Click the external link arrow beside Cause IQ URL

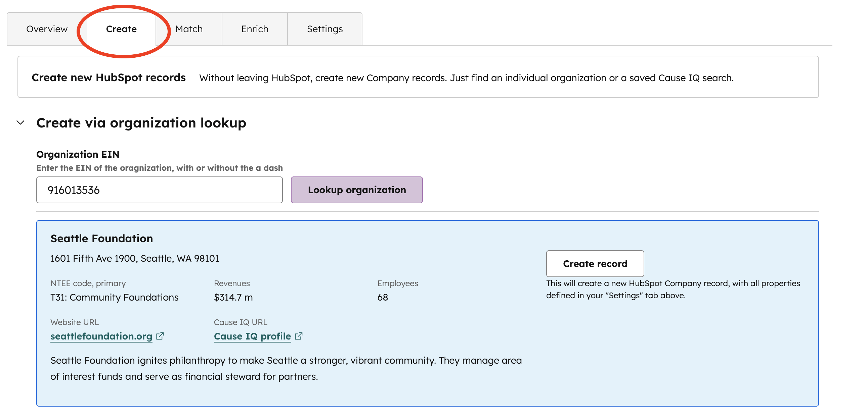(299, 335)
